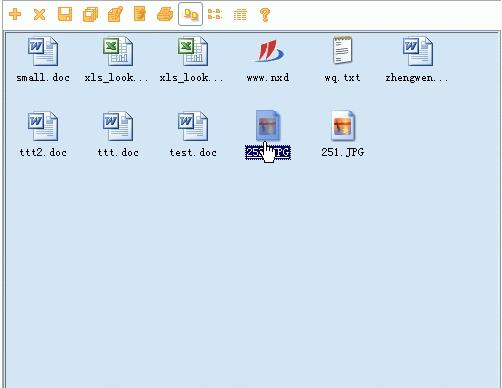Select the small.doc Word file
Image resolution: width=502 pixels, height=388 pixels.
point(43,60)
